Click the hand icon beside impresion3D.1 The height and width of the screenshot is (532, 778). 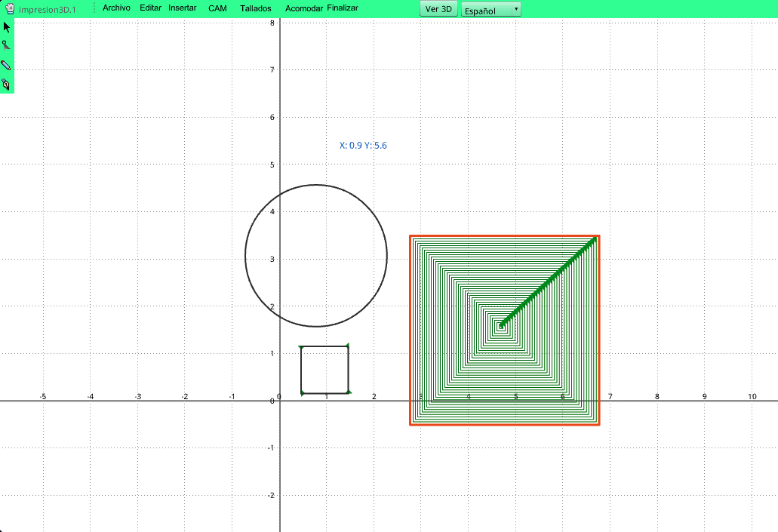click(x=10, y=9)
